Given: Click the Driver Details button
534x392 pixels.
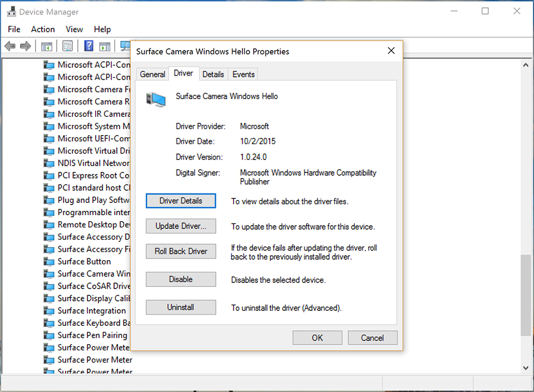Looking at the screenshot, I should tap(181, 201).
